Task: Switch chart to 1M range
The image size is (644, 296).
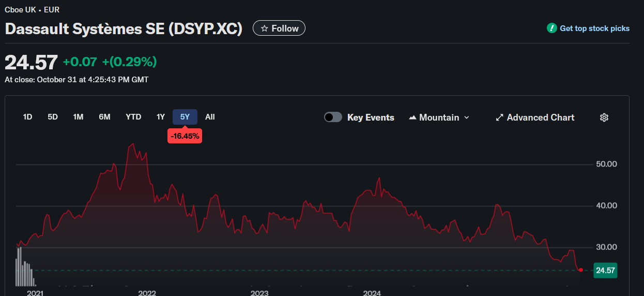Action: [78, 117]
